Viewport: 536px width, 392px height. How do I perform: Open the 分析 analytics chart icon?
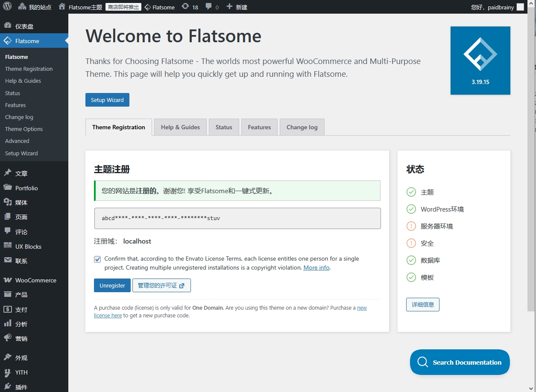[8, 324]
